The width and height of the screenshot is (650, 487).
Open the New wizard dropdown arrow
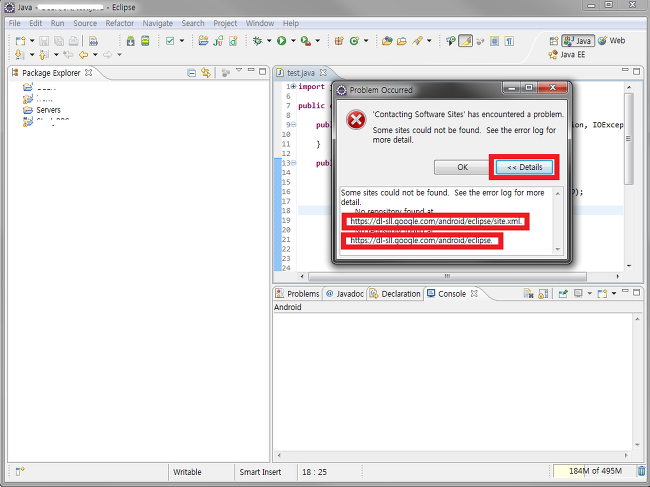coord(32,41)
